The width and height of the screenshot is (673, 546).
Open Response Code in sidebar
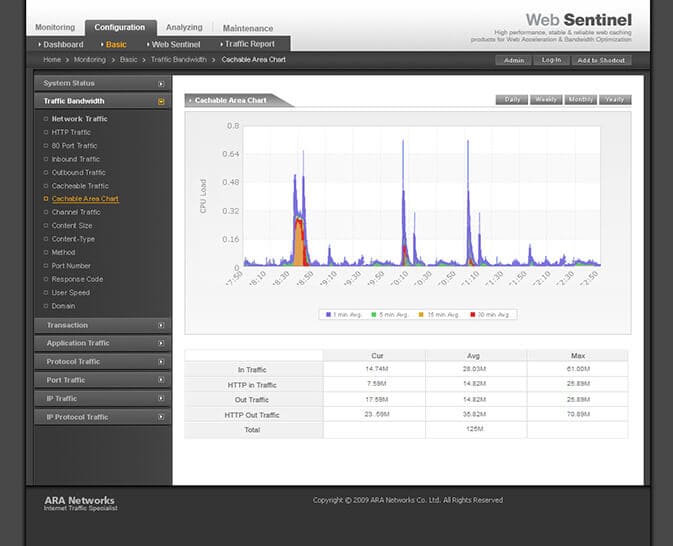pyautogui.click(x=77, y=279)
